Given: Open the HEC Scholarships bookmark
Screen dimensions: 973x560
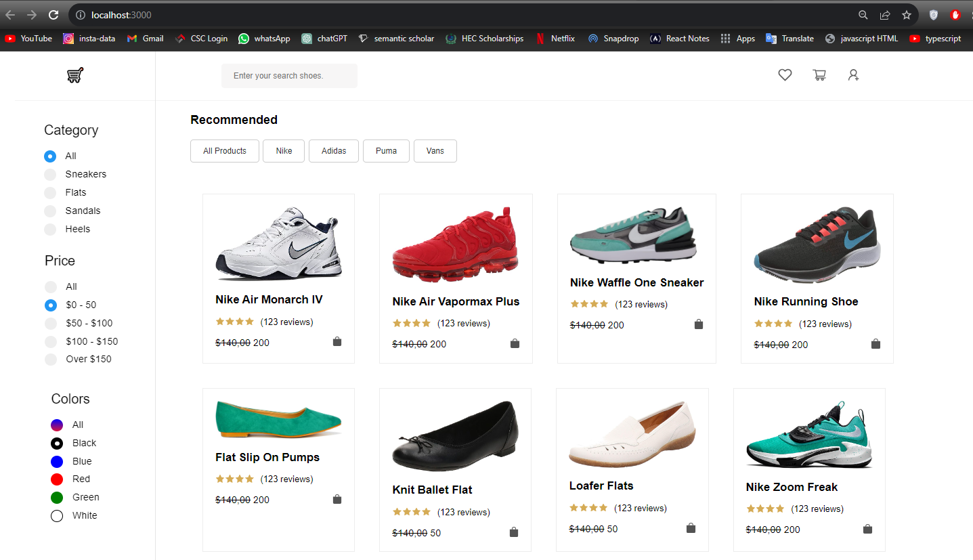Looking at the screenshot, I should click(x=485, y=39).
